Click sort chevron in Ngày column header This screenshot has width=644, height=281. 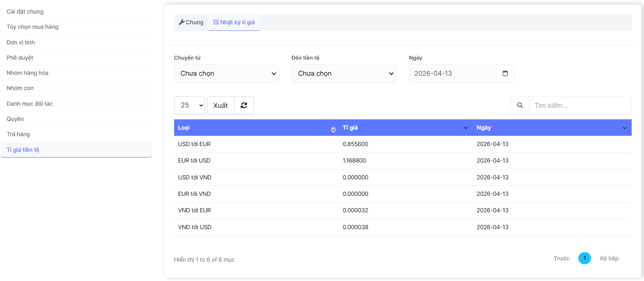pos(624,128)
